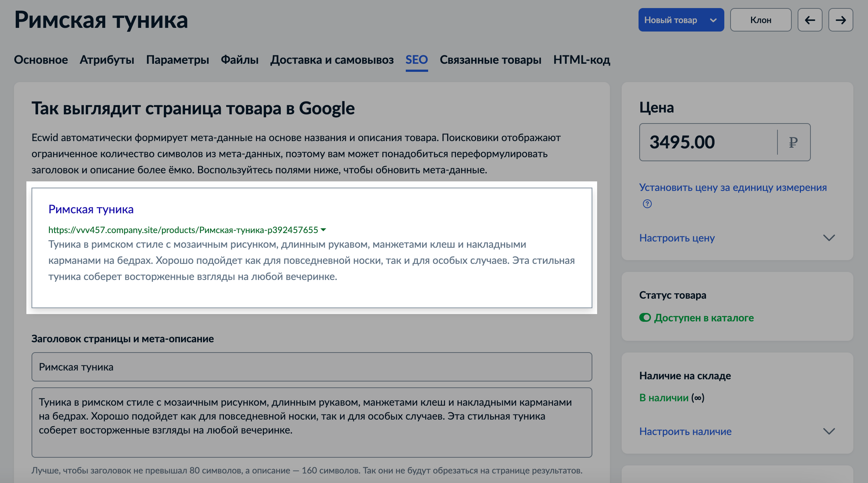Click the Настроить наличие link
Screen dimensions: 868x483
685,431
